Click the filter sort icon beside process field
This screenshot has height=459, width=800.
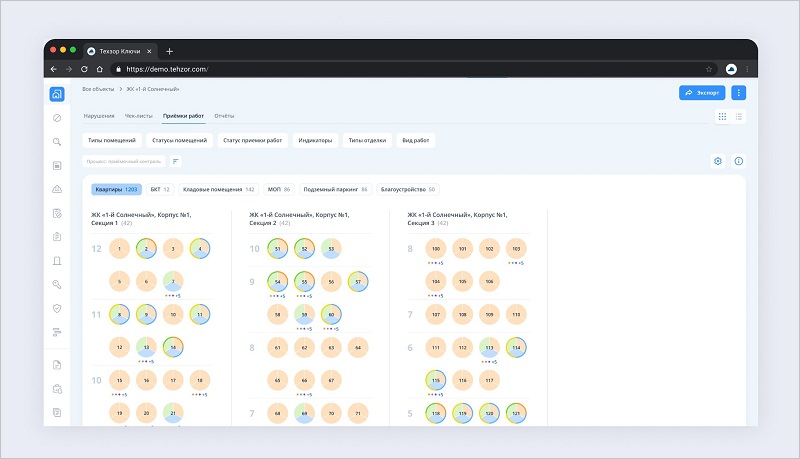(176, 161)
